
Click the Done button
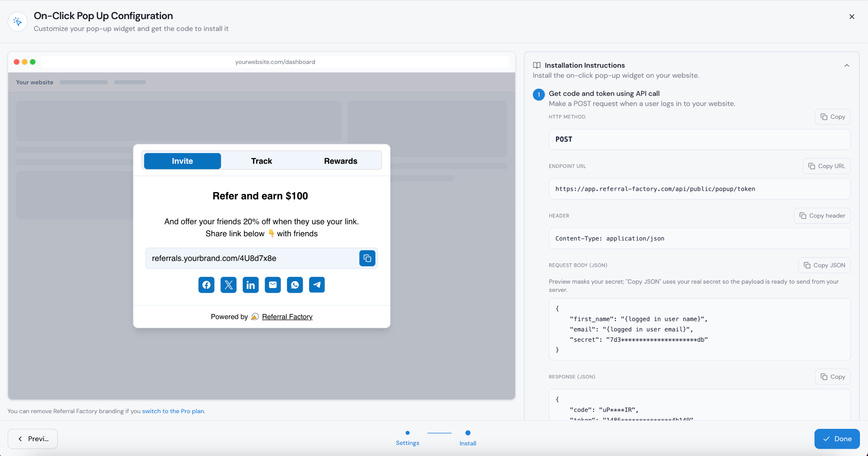point(837,439)
